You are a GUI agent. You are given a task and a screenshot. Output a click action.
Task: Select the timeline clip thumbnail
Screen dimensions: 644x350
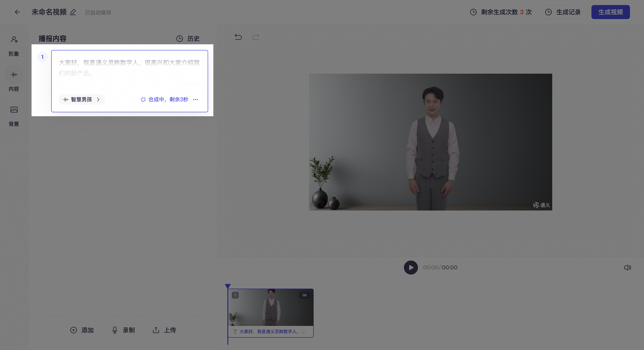271,307
